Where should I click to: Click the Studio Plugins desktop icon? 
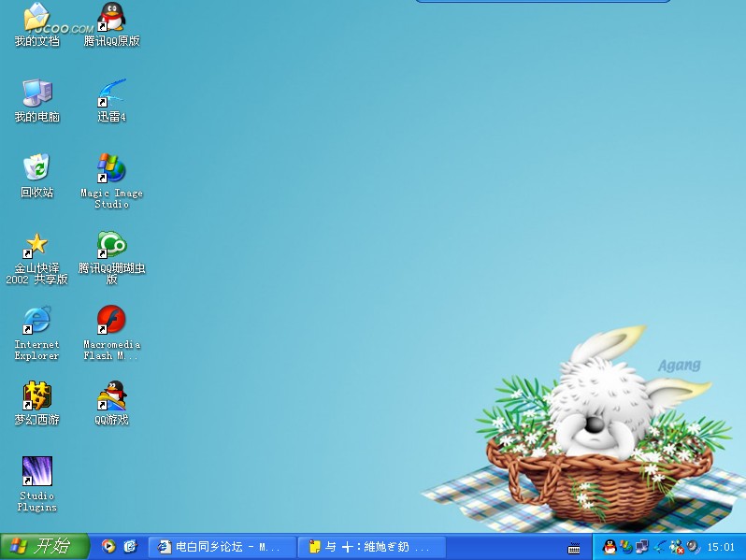coord(36,472)
